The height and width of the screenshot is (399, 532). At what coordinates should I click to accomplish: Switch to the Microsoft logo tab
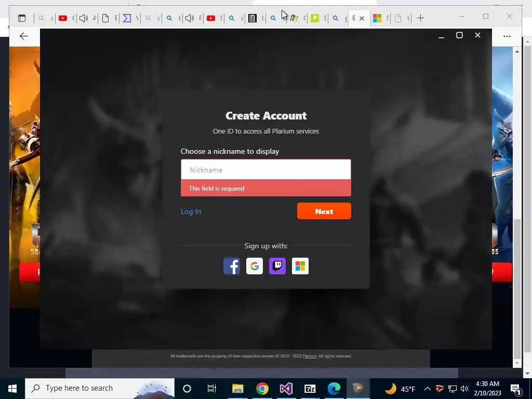click(377, 18)
